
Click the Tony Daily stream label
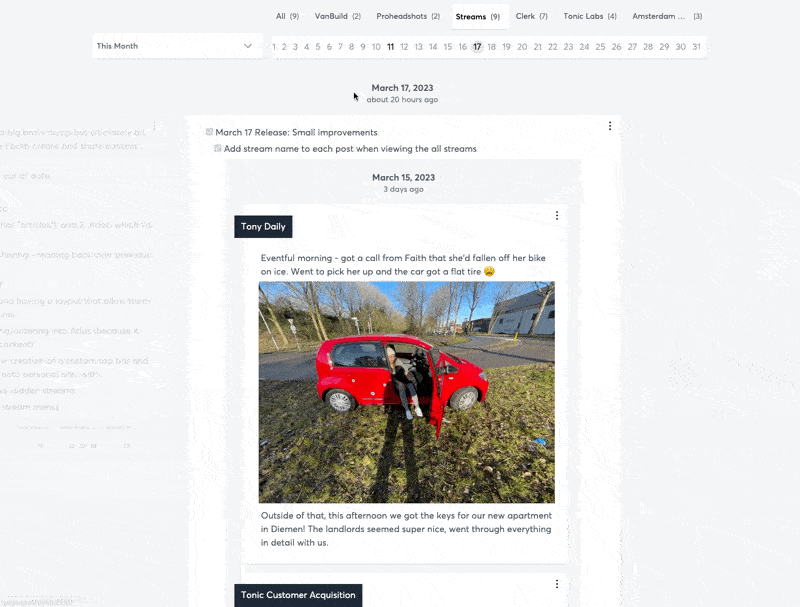263,226
